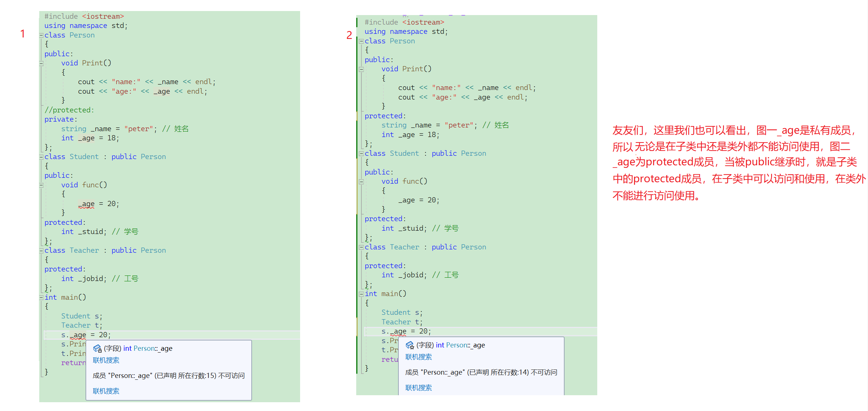Screen dimensions: 868x411
Task: Collapse void func() in the left code editor
Action: pos(41,185)
